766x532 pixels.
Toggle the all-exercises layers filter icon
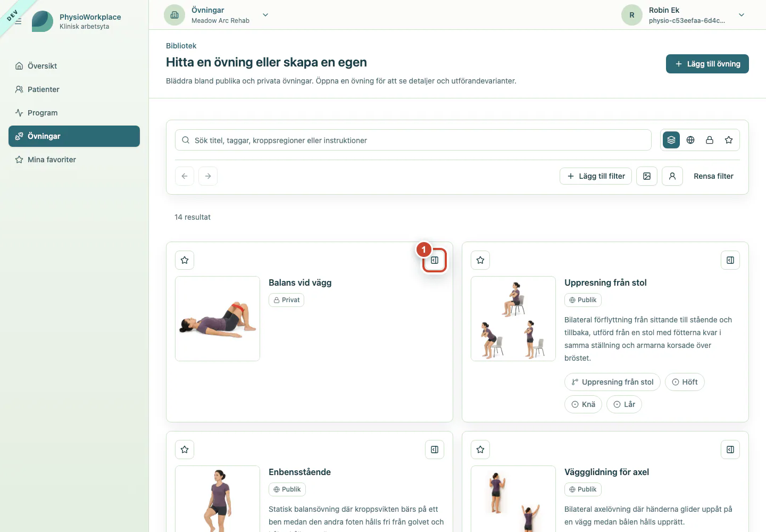(x=671, y=140)
